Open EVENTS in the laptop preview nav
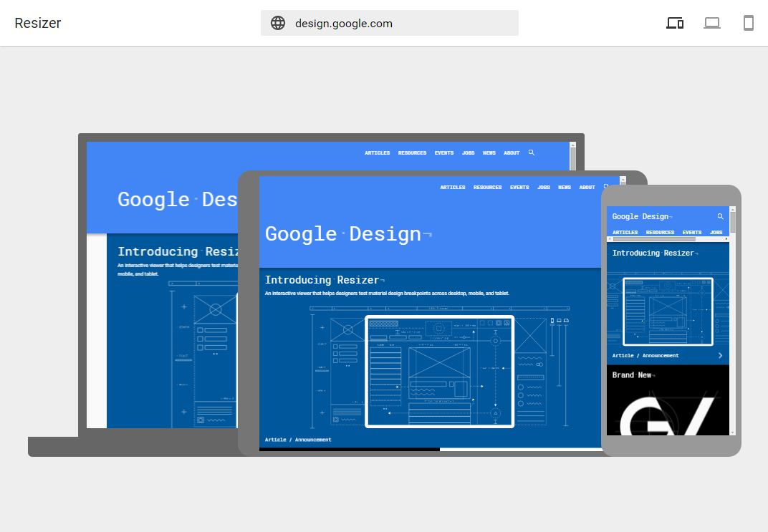 click(x=443, y=153)
